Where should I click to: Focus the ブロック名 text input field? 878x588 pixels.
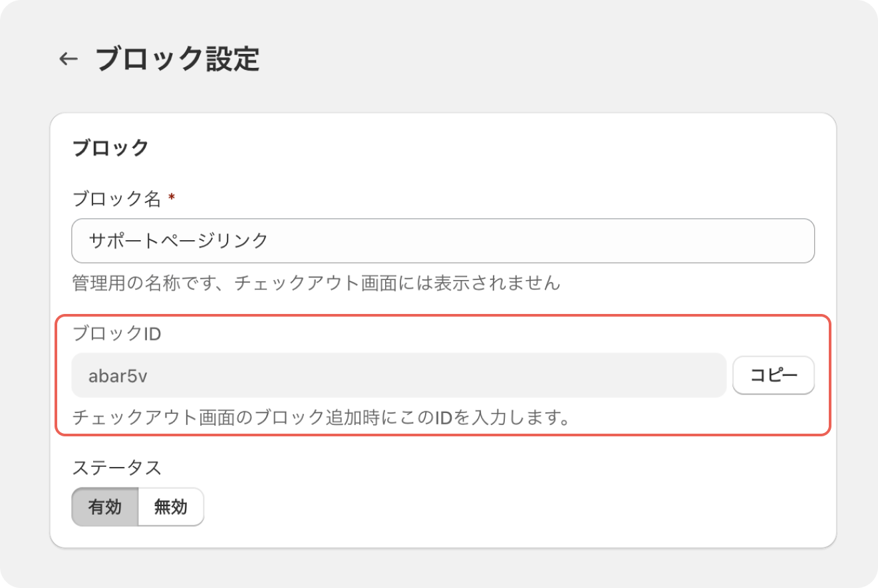click(442, 240)
